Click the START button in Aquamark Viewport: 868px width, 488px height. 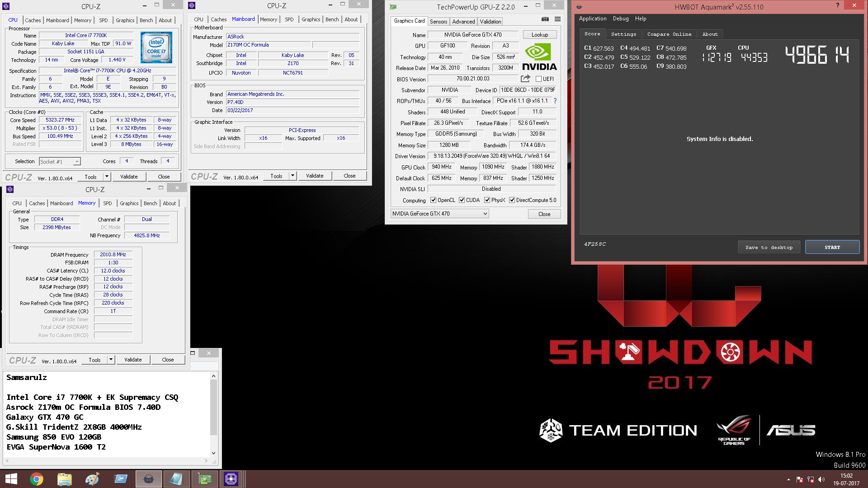[832, 247]
